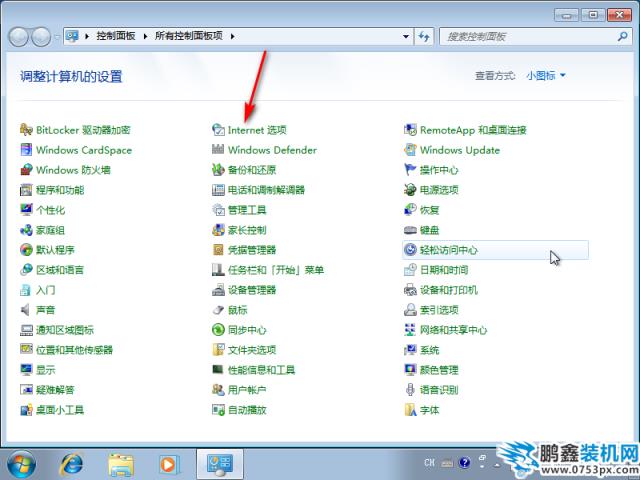Click the 任务栏和「开始」菜单 link
The image size is (640, 480).
click(x=276, y=270)
